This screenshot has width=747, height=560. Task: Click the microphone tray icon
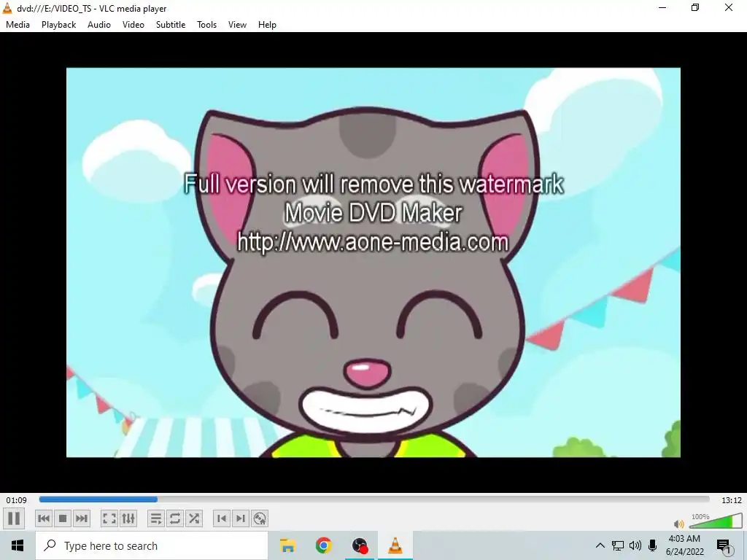pos(653,545)
